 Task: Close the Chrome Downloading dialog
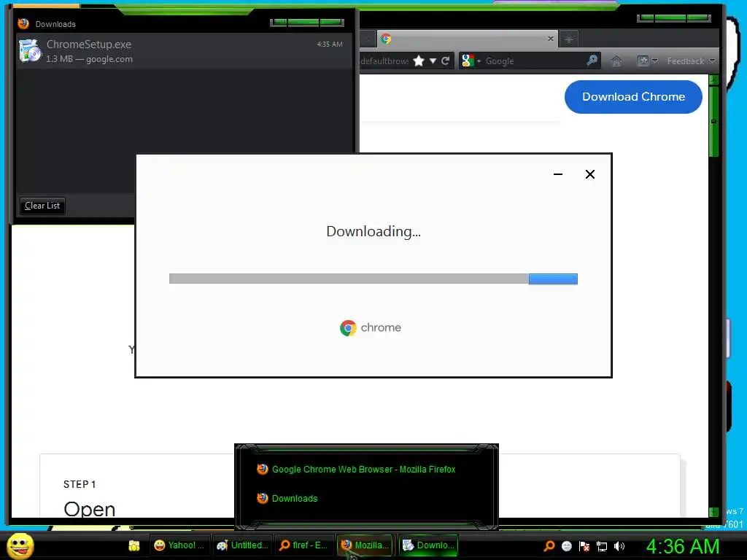[589, 174]
